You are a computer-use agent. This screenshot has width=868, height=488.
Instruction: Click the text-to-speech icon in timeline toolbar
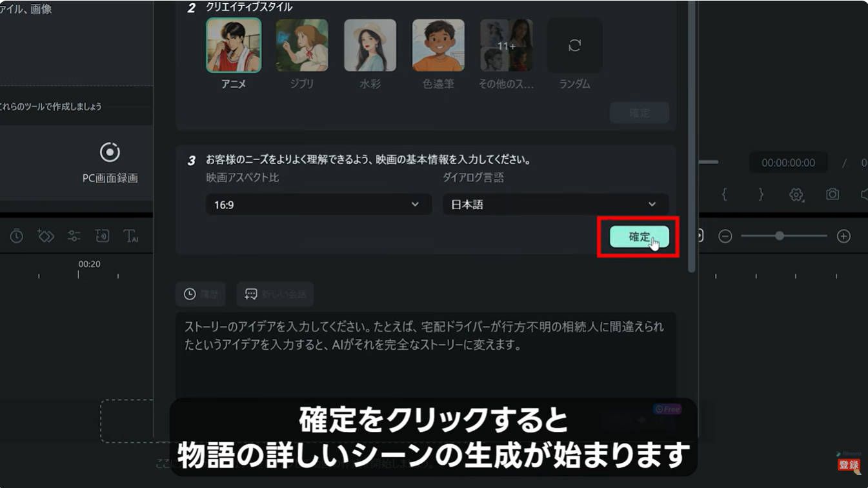[x=103, y=236]
